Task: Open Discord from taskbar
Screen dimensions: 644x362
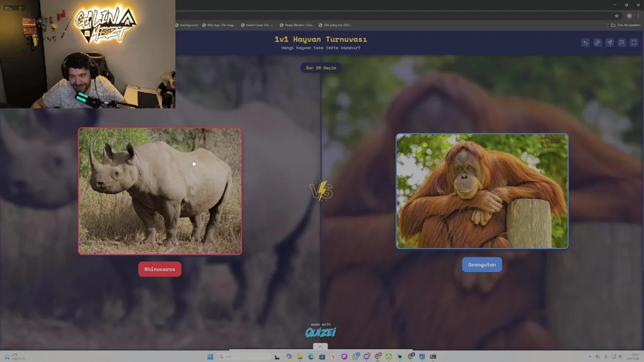Action: [x=367, y=356]
